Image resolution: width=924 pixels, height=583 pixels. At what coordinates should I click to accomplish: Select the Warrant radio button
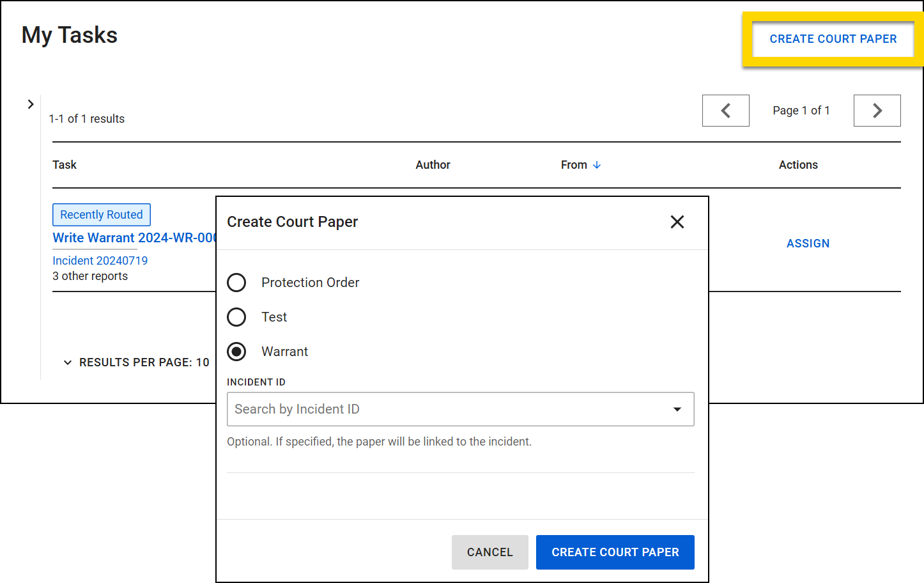click(x=236, y=351)
